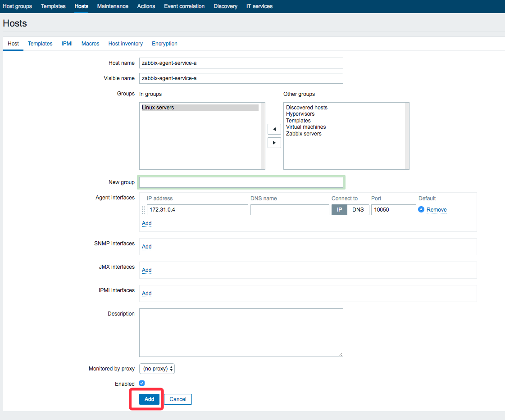Click the empty DNS name field
The image size is (505, 420).
coord(290,210)
